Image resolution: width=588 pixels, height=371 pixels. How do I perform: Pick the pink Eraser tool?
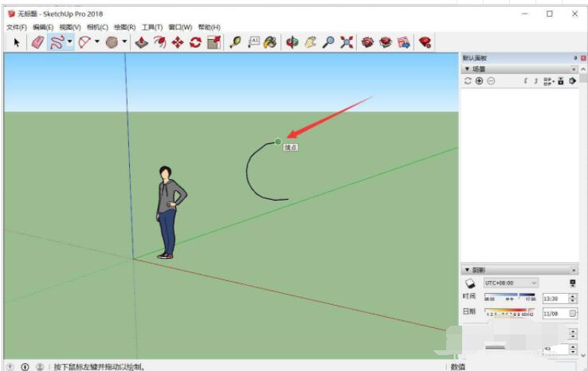tap(37, 42)
